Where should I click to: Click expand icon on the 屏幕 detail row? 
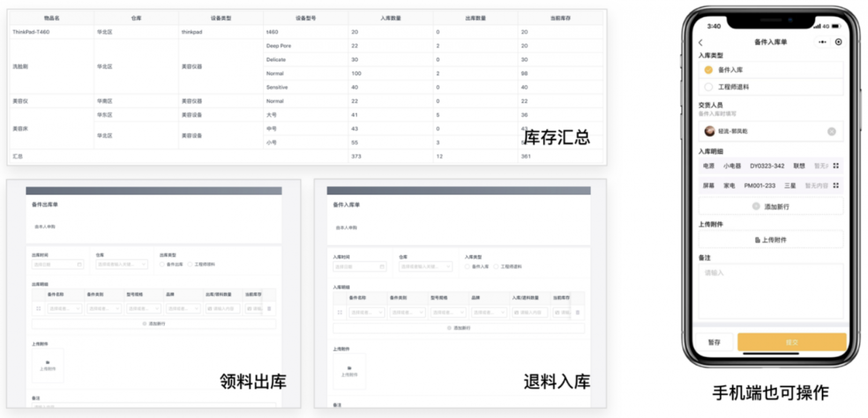[836, 185]
